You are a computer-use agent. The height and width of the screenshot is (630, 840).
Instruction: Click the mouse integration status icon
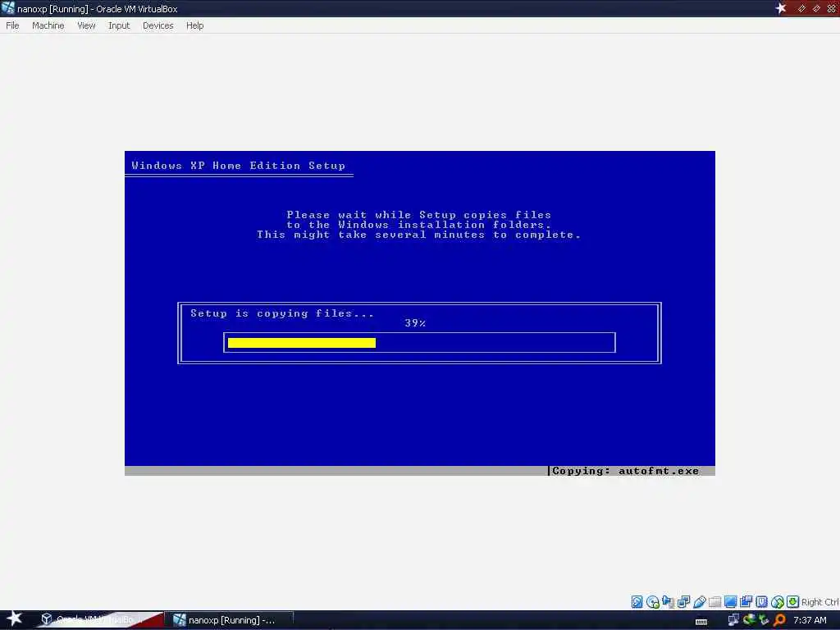(x=778, y=601)
